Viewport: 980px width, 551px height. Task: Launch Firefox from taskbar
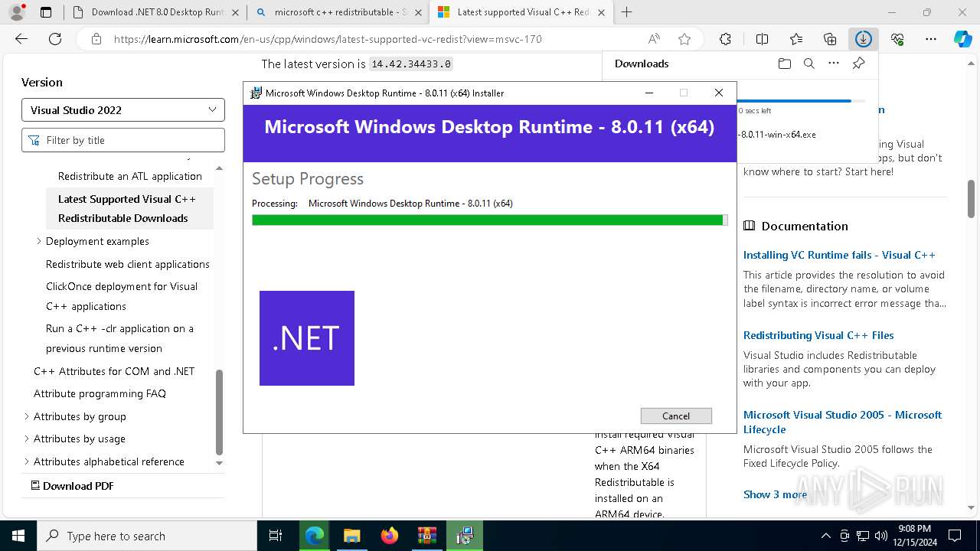tap(389, 536)
